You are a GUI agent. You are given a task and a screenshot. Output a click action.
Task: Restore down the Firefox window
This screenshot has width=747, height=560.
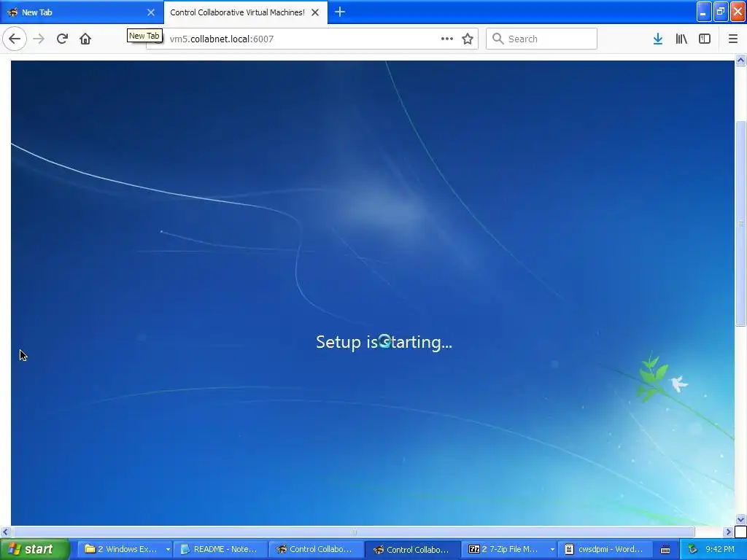(x=721, y=12)
